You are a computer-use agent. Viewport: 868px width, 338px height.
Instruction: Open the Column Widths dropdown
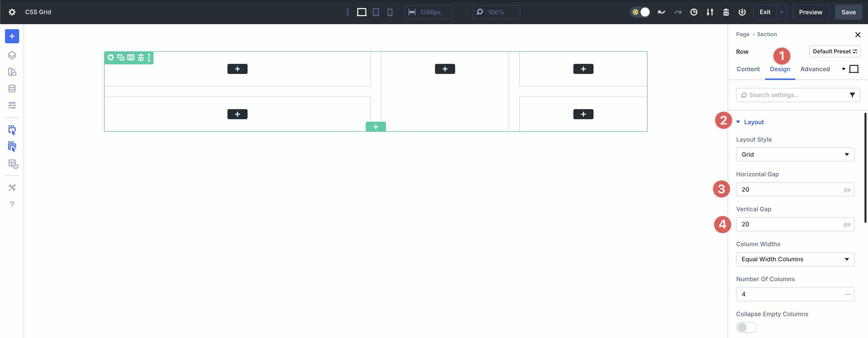[795, 259]
